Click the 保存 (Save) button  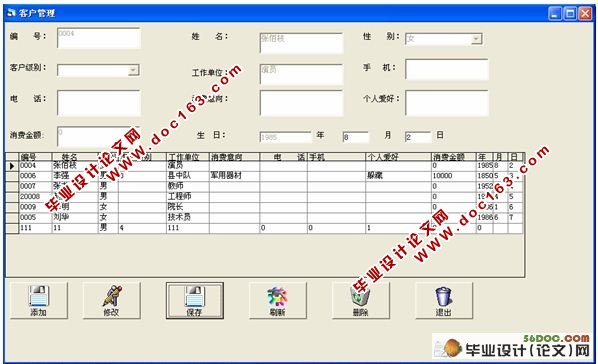pos(195,300)
